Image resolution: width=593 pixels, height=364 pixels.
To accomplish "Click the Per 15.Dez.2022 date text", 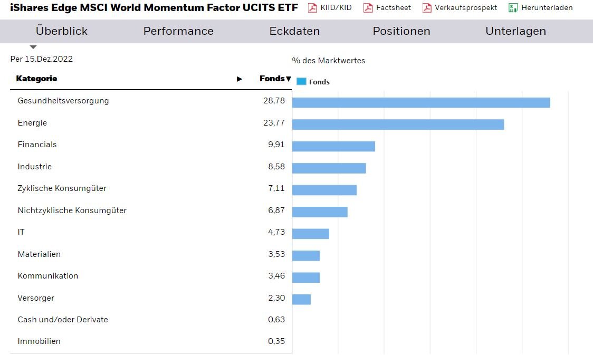I will tap(42, 59).
